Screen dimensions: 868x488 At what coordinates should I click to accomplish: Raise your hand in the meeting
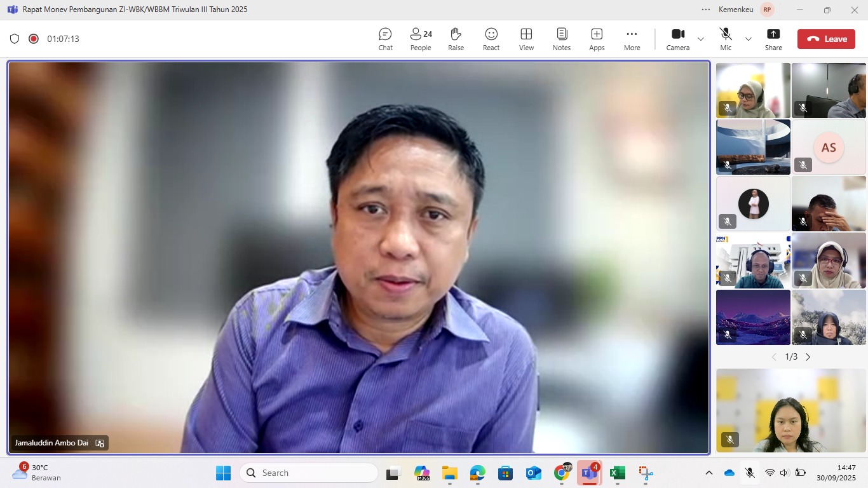click(x=456, y=39)
